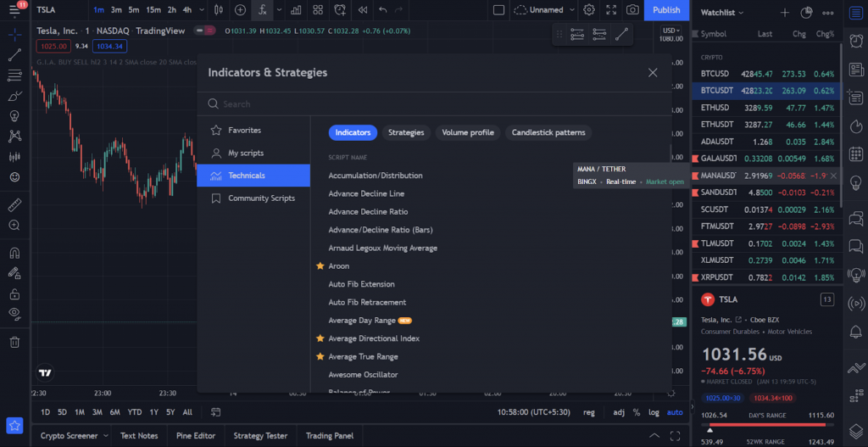Open the emoji icons tool

pyautogui.click(x=15, y=177)
